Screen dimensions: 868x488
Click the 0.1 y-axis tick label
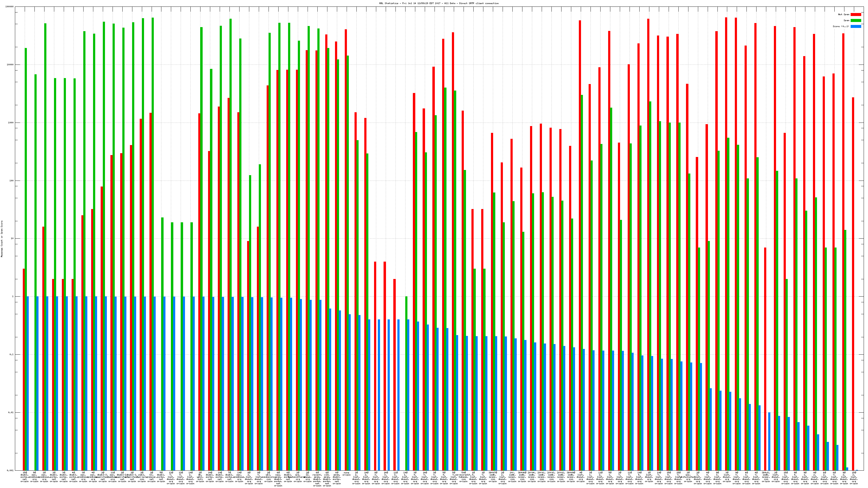coord(11,355)
